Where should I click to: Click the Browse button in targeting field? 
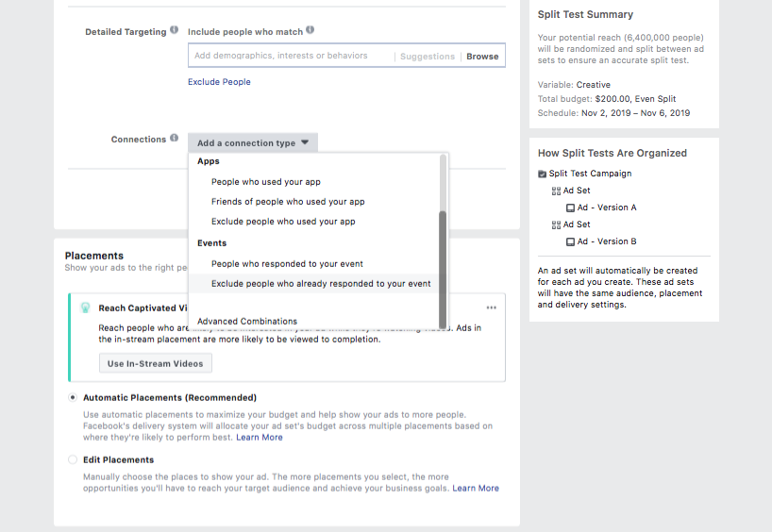coord(482,56)
